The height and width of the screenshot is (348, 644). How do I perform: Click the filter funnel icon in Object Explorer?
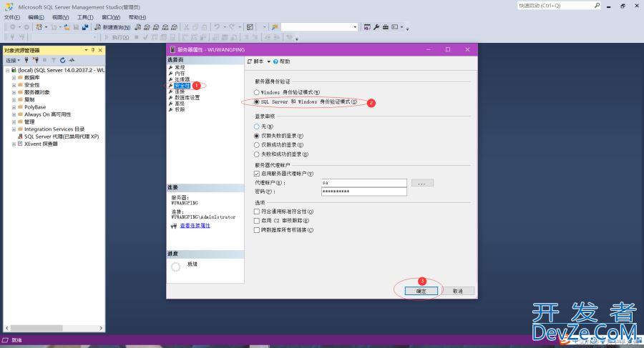click(x=54, y=60)
